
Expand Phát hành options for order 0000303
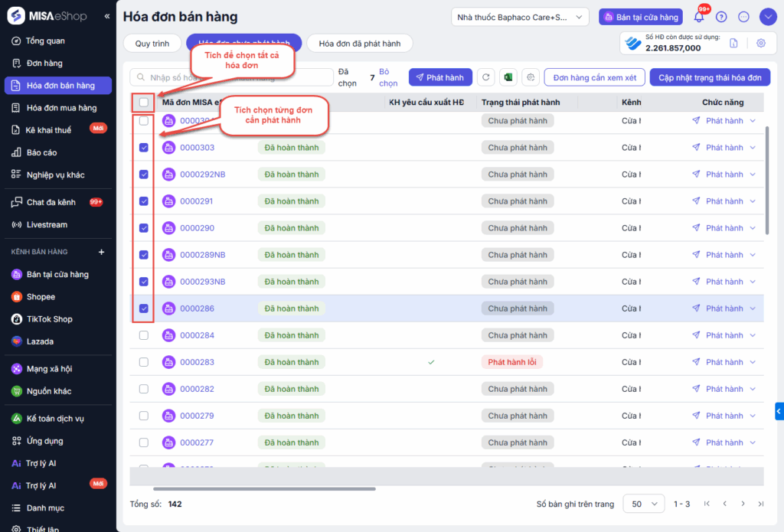[x=753, y=148]
